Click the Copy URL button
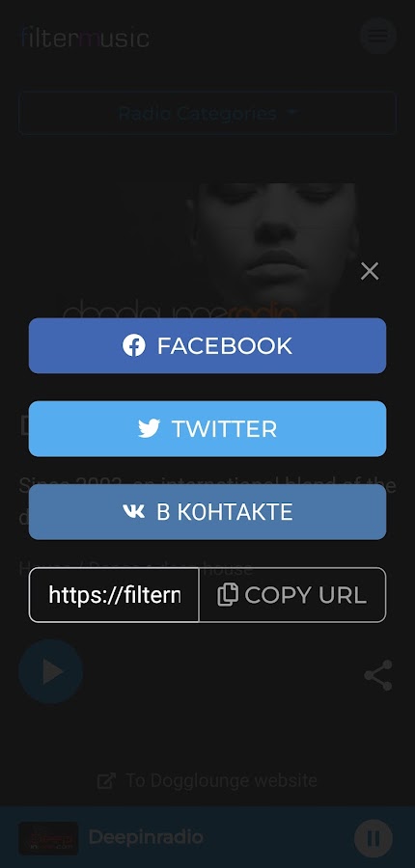This screenshot has width=415, height=868. [x=292, y=595]
